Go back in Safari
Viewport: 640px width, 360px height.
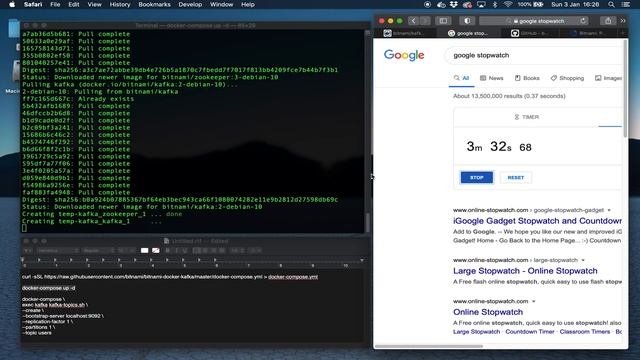413,21
